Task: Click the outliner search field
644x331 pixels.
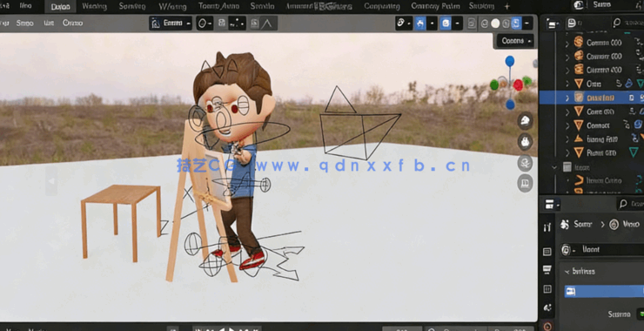Action: (627, 24)
